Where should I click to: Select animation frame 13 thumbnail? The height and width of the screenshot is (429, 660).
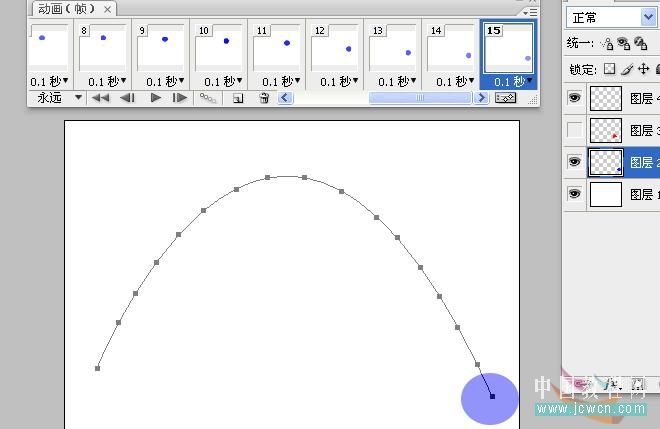[393, 48]
